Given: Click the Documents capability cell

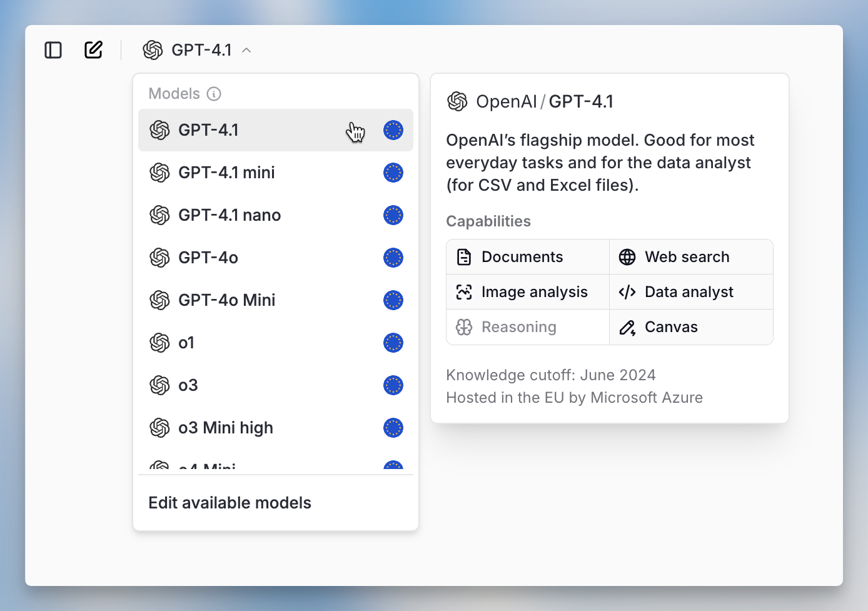Looking at the screenshot, I should (528, 257).
